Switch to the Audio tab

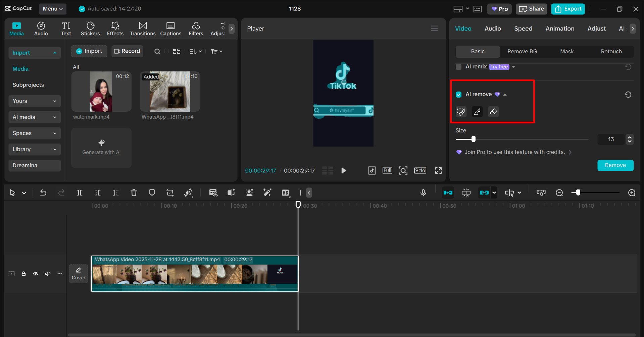point(492,29)
